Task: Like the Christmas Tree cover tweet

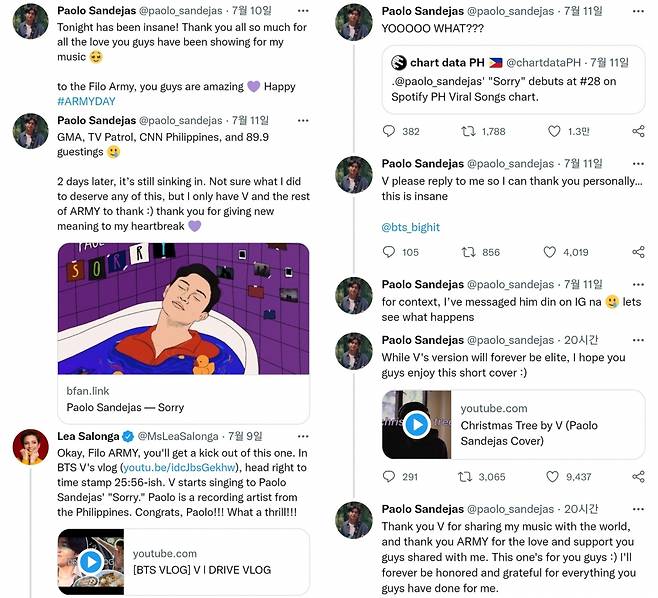Action: click(x=554, y=477)
